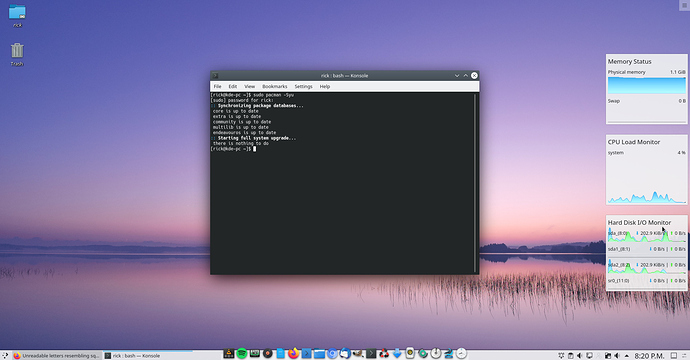Viewport: 690px width, 360px height.
Task: Click 'multilib is up to date' line
Action: click(240, 127)
